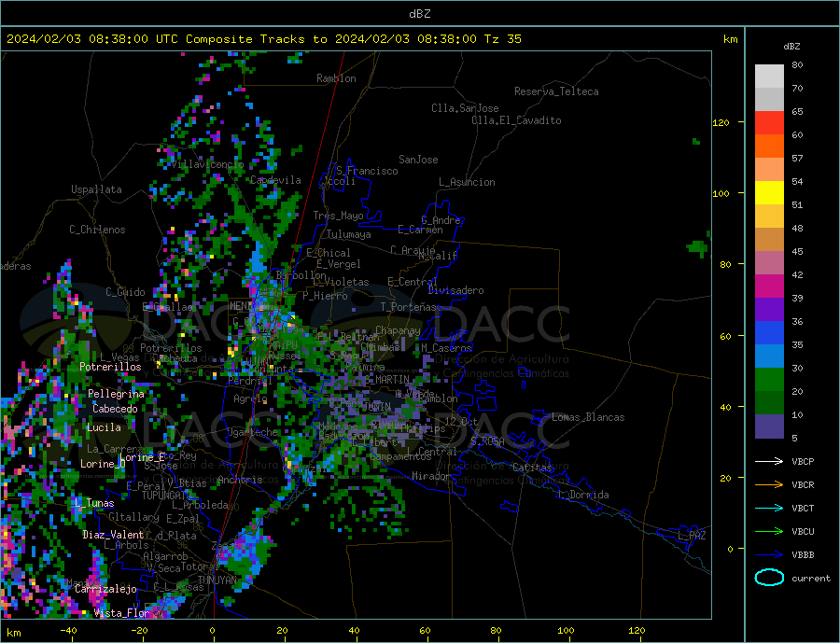Screen dimensions: 840x643
Task: Click the timestamp header 'Composite Tracks' text
Action: 245,39
